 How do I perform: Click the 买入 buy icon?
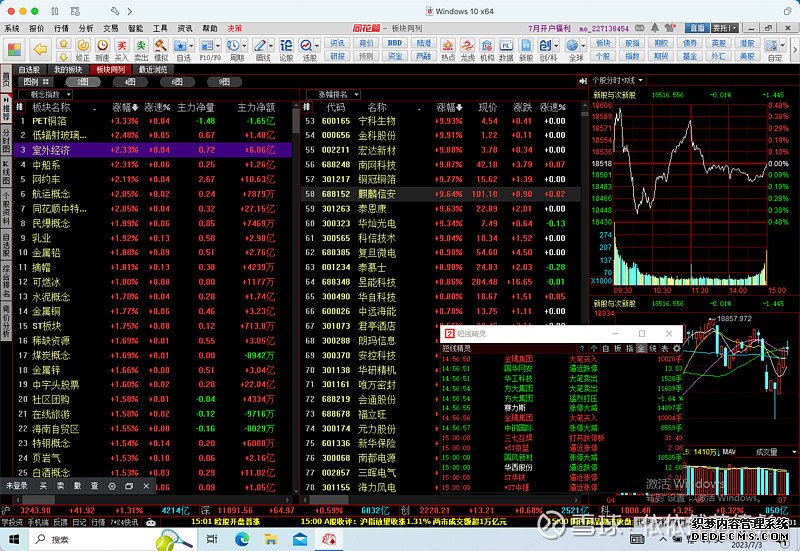[121, 49]
